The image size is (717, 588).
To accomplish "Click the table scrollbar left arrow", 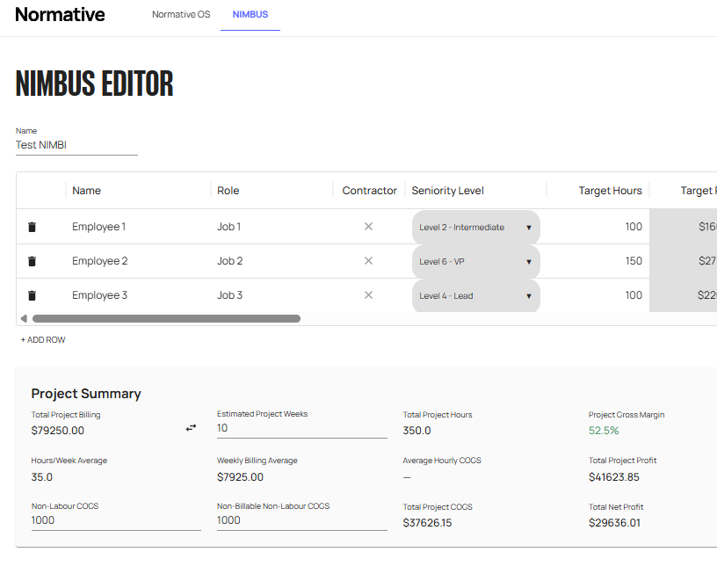I will point(24,319).
